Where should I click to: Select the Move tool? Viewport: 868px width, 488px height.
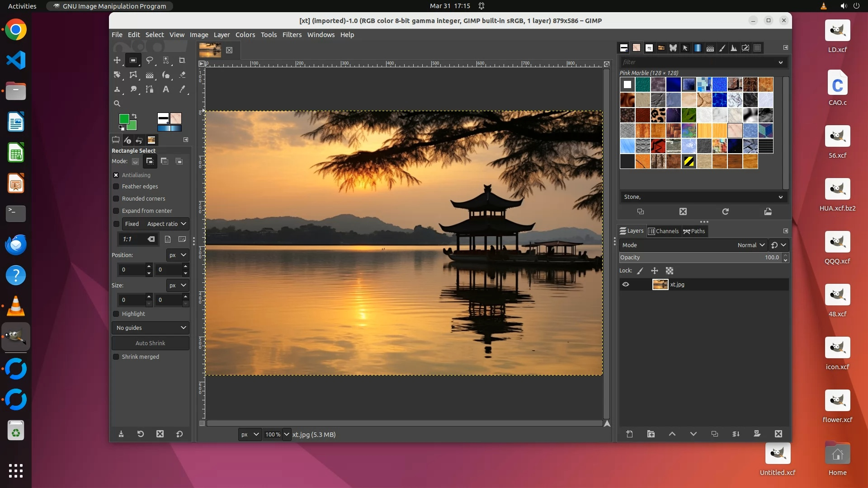(117, 60)
